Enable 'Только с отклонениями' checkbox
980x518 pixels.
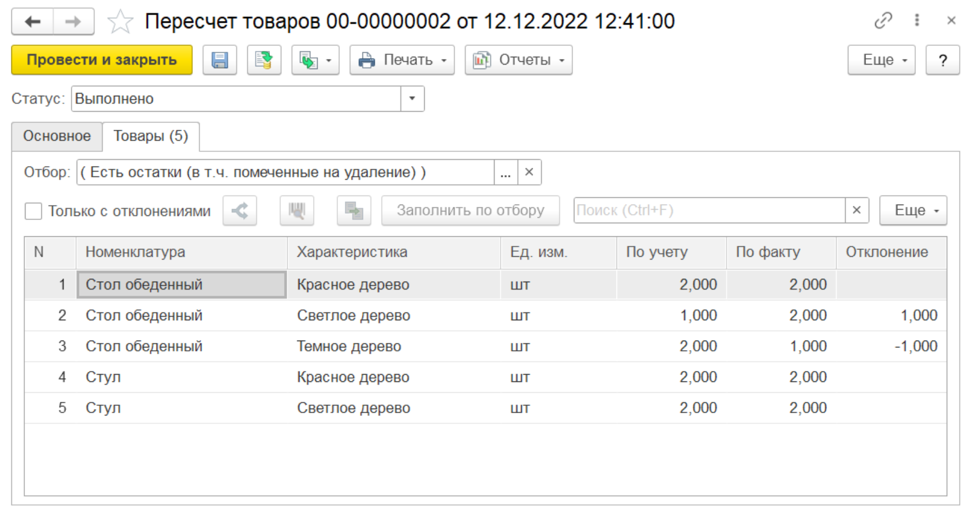pos(33,211)
